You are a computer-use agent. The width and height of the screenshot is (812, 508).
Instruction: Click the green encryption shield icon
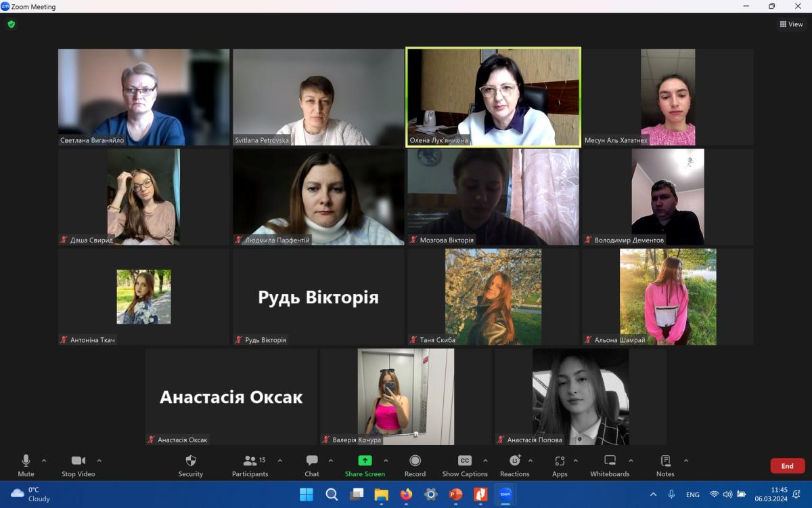click(x=12, y=24)
